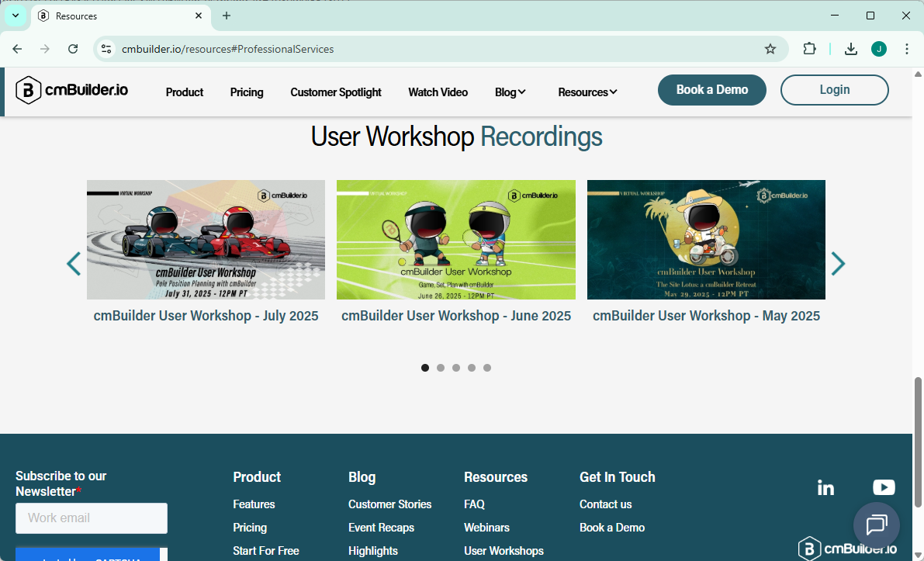Open footer Book a Demo link
924x561 pixels.
(611, 528)
